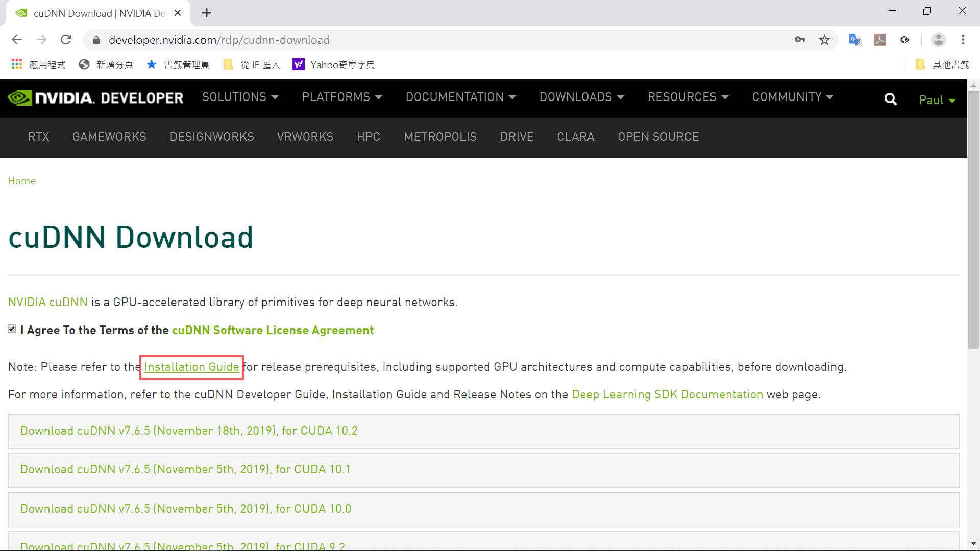This screenshot has width=980, height=551.
Task: Open the site search magnifier icon
Action: pyautogui.click(x=891, y=99)
